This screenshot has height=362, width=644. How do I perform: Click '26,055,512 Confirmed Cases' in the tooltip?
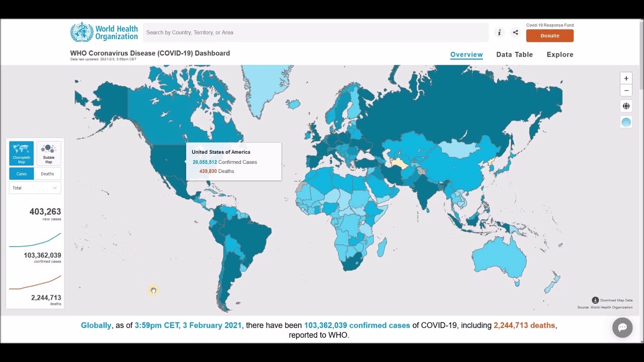coord(224,162)
